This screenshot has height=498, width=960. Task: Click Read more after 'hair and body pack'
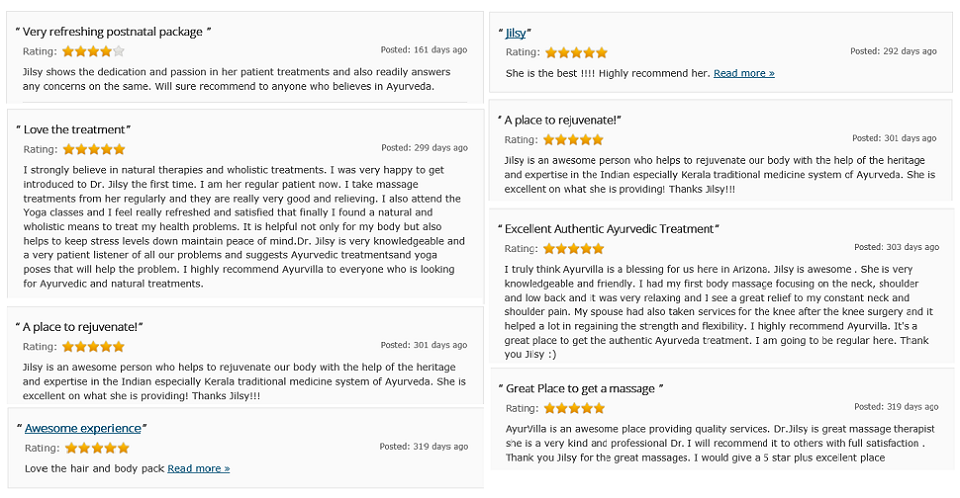[198, 468]
